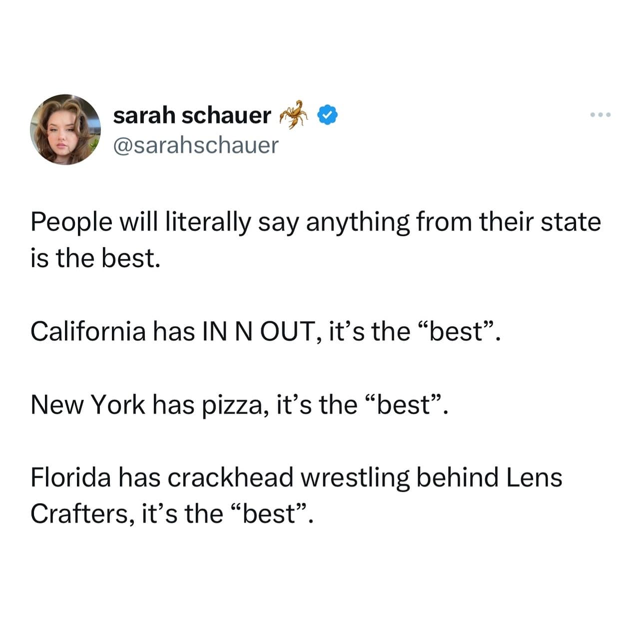Click the display name "sarah schauer"
This screenshot has height=644, width=644.
(192, 115)
